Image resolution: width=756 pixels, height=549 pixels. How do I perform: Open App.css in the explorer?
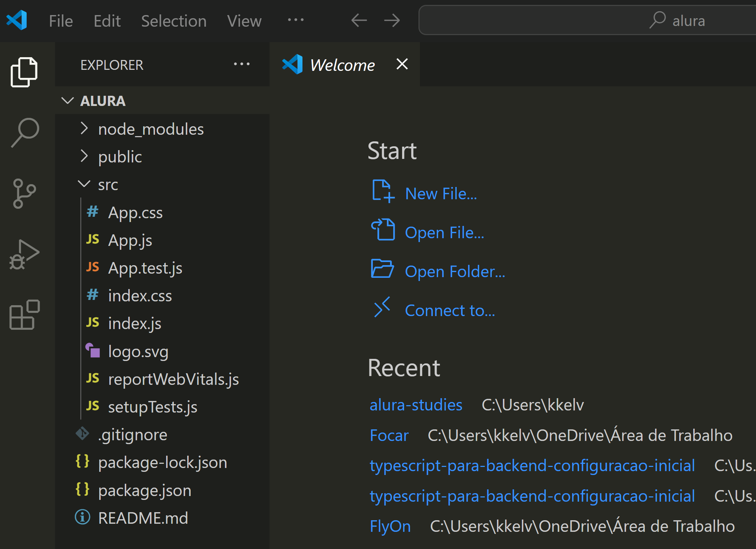click(135, 212)
